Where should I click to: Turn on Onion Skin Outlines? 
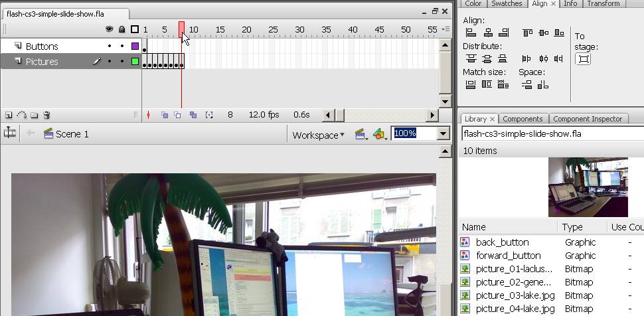point(177,115)
